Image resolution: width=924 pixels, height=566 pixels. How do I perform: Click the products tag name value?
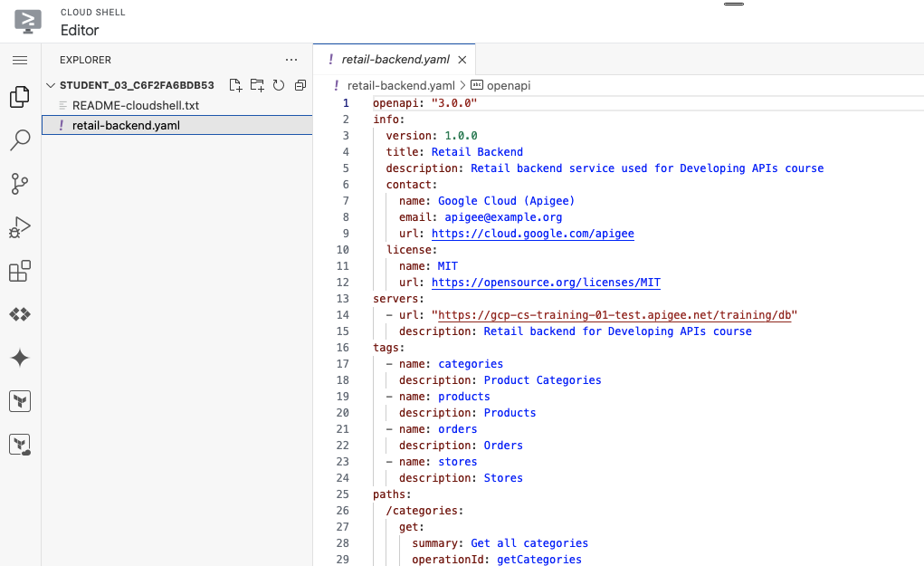[463, 397]
